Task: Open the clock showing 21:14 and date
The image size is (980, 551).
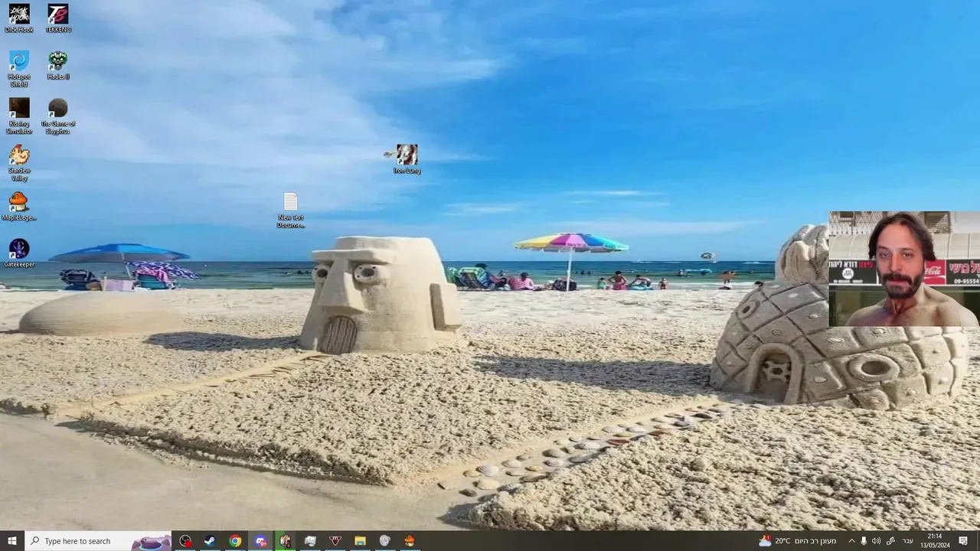Action: [x=935, y=541]
